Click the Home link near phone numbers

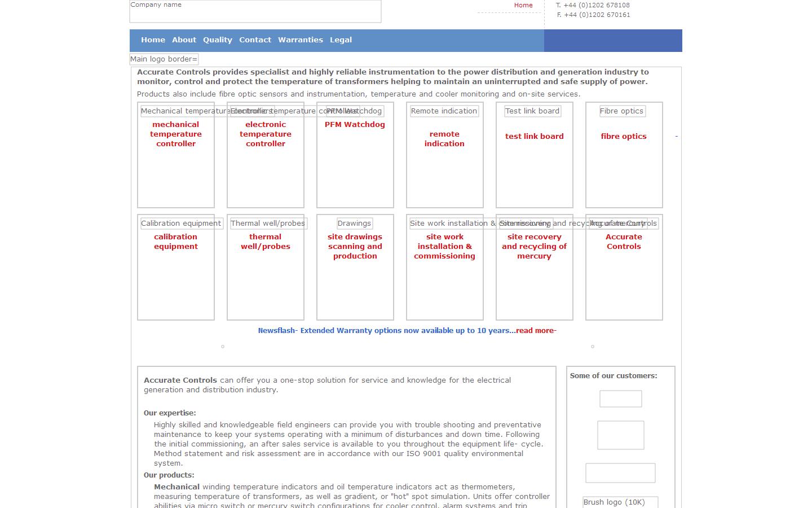pos(523,5)
